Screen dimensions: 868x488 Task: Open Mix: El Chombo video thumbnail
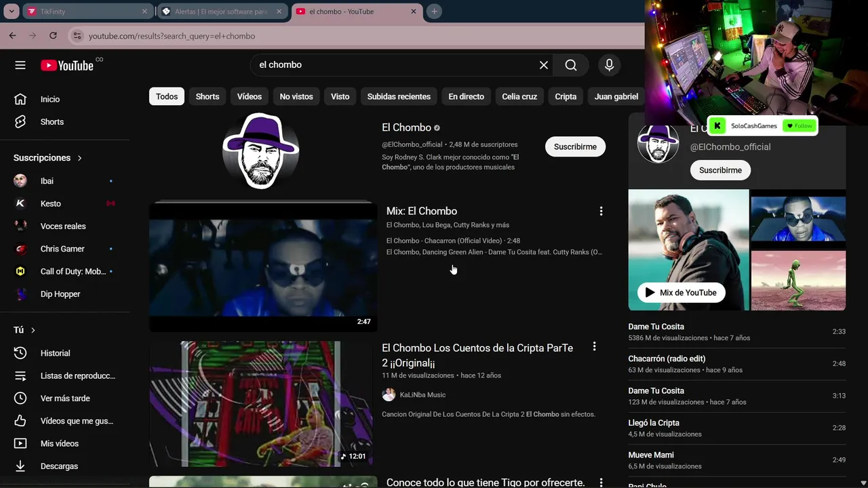click(263, 266)
